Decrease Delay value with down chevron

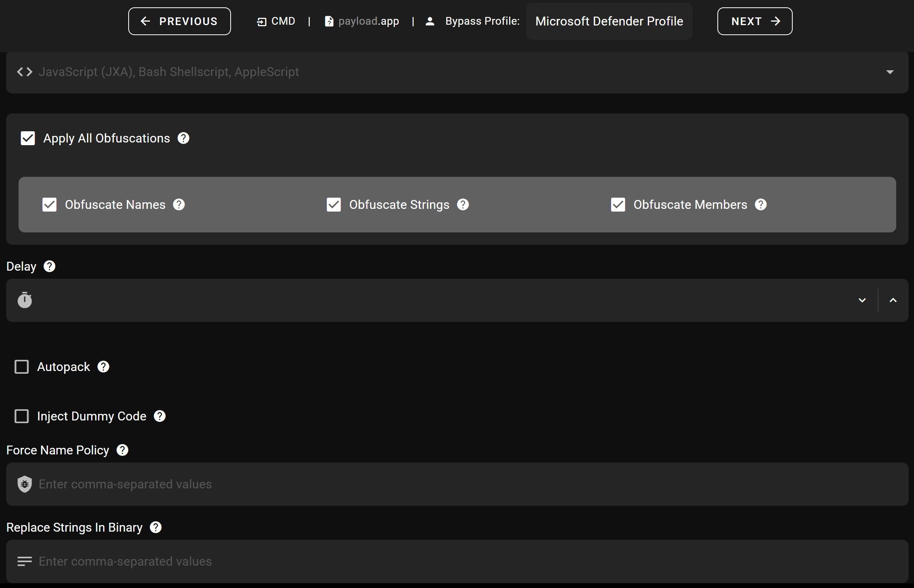[x=862, y=300]
